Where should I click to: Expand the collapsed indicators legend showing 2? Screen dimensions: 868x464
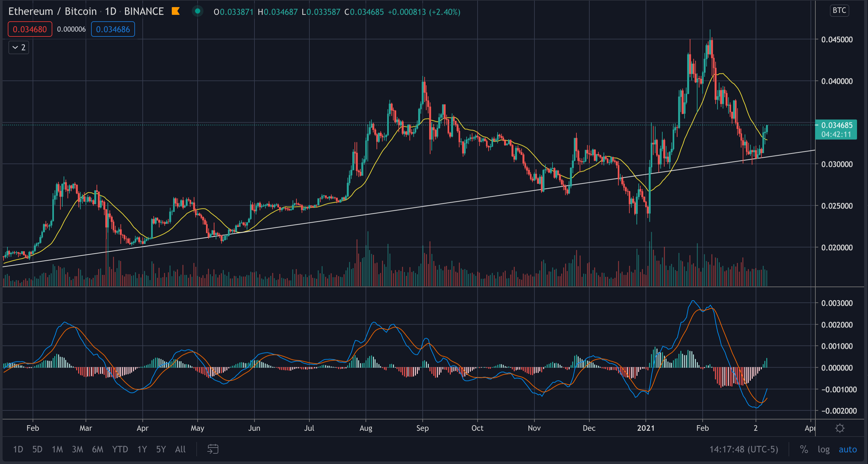pos(19,47)
